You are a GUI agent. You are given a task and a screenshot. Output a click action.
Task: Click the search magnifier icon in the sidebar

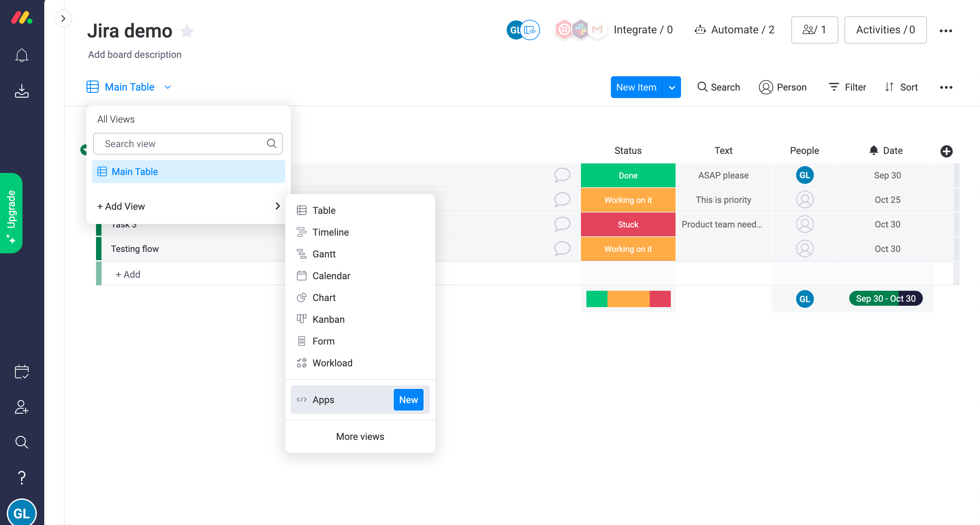[x=22, y=442]
